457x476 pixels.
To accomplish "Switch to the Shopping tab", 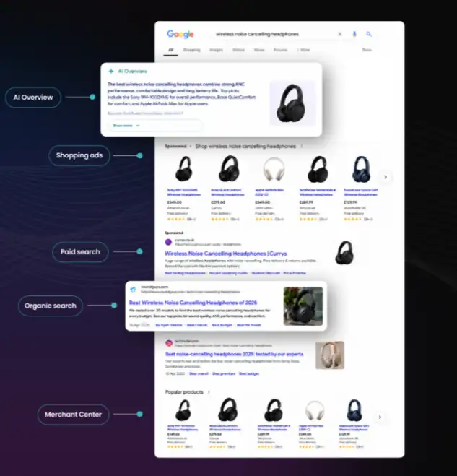I will (192, 50).
